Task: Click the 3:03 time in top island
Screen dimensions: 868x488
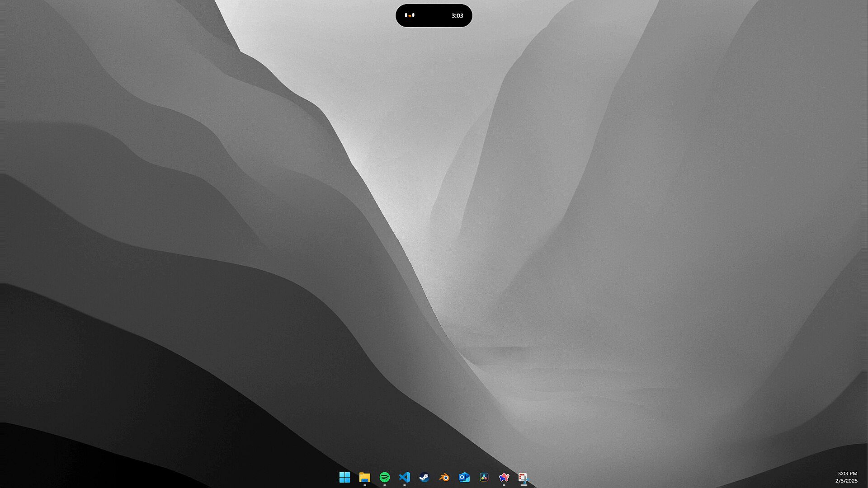Action: tap(457, 15)
